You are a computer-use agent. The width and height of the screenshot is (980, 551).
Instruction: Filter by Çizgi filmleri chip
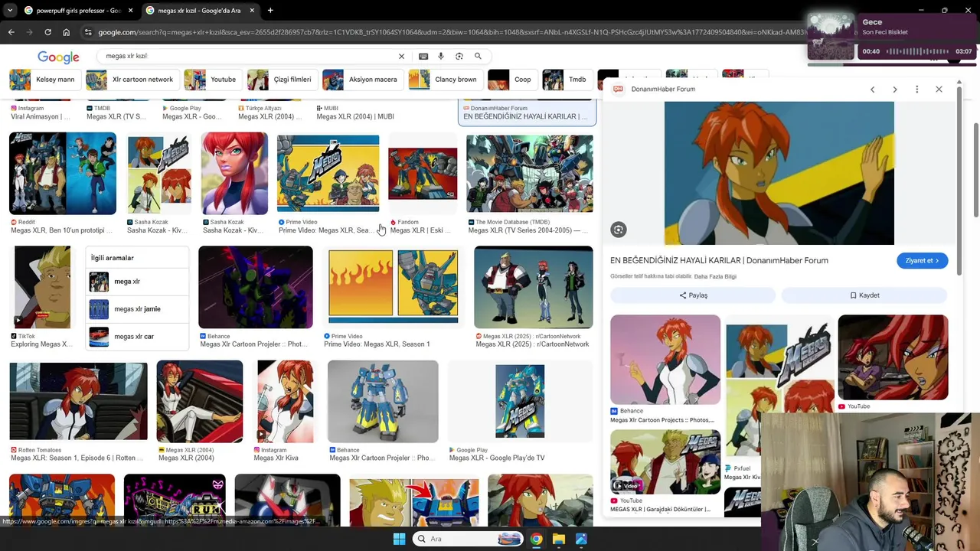[281, 80]
